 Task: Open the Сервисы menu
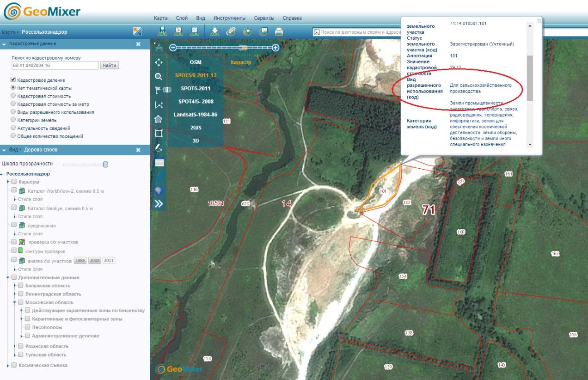pyautogui.click(x=264, y=18)
